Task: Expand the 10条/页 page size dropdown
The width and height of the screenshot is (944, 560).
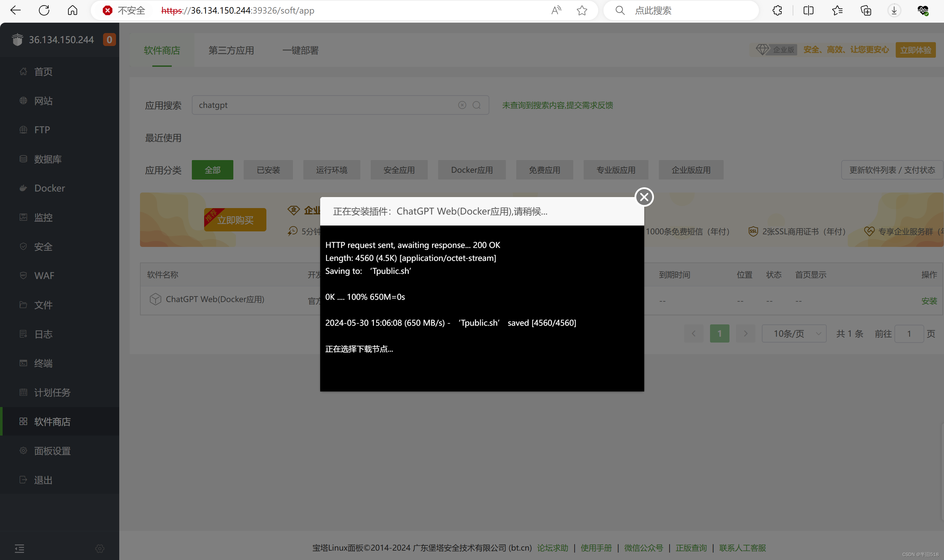Action: [x=794, y=333]
